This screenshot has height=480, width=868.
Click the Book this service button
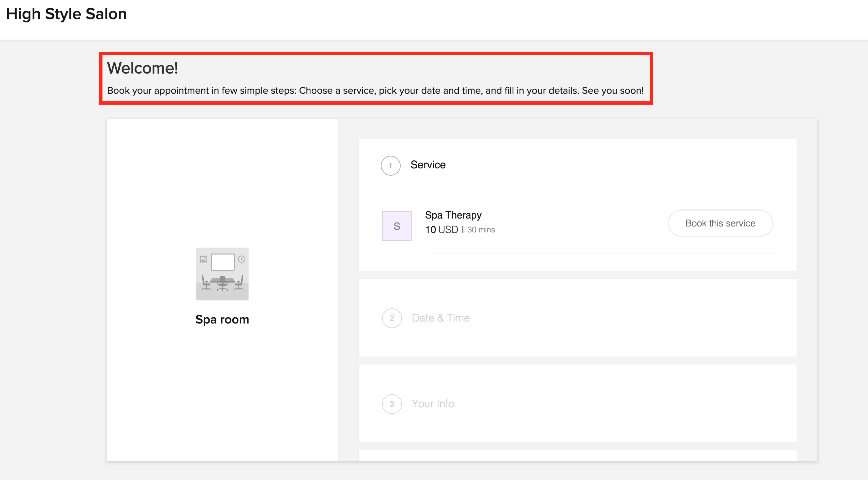tap(720, 223)
